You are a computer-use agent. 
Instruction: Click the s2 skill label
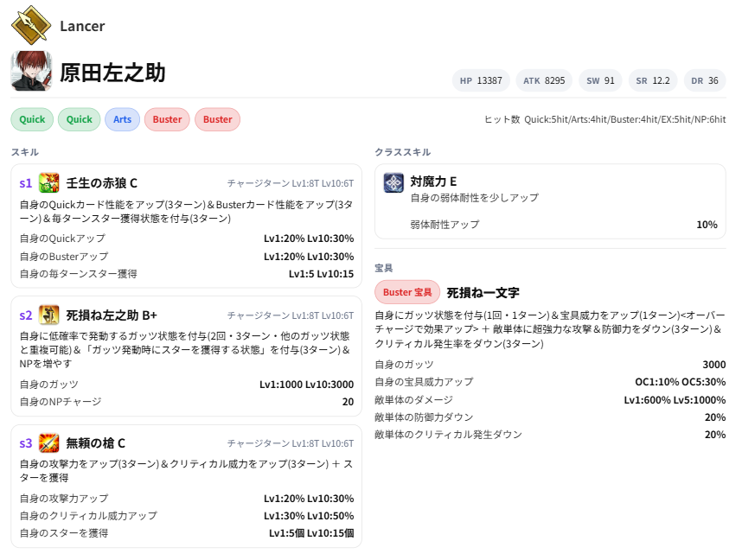coord(26,315)
